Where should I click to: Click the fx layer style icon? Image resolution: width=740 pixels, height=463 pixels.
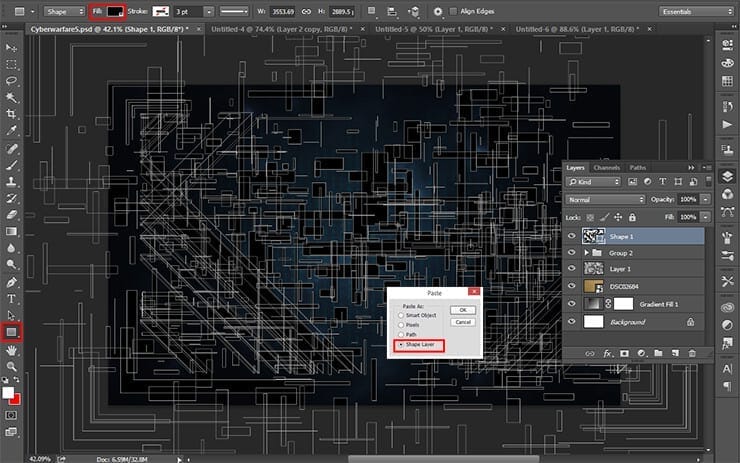(x=607, y=353)
